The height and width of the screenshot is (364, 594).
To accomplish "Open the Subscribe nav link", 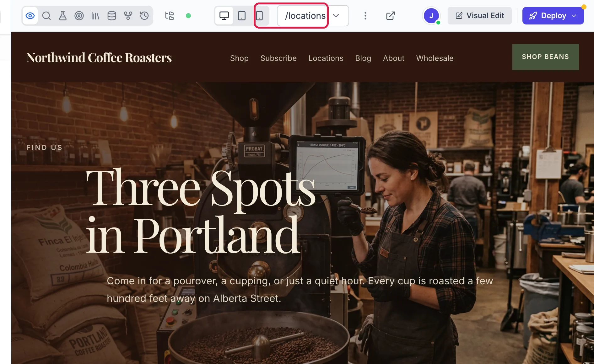I will tap(278, 58).
